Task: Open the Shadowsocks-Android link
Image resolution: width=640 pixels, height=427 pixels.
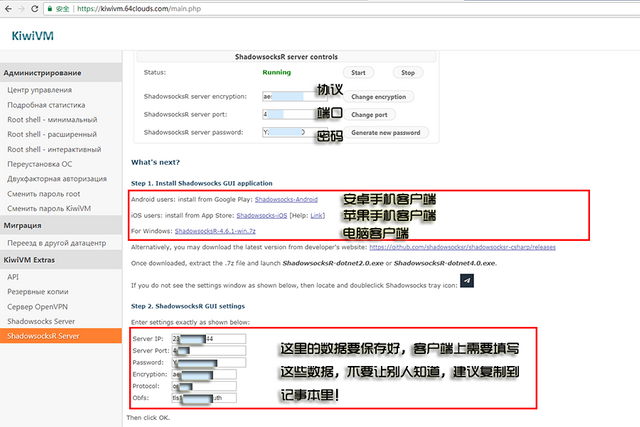Action: (286, 199)
